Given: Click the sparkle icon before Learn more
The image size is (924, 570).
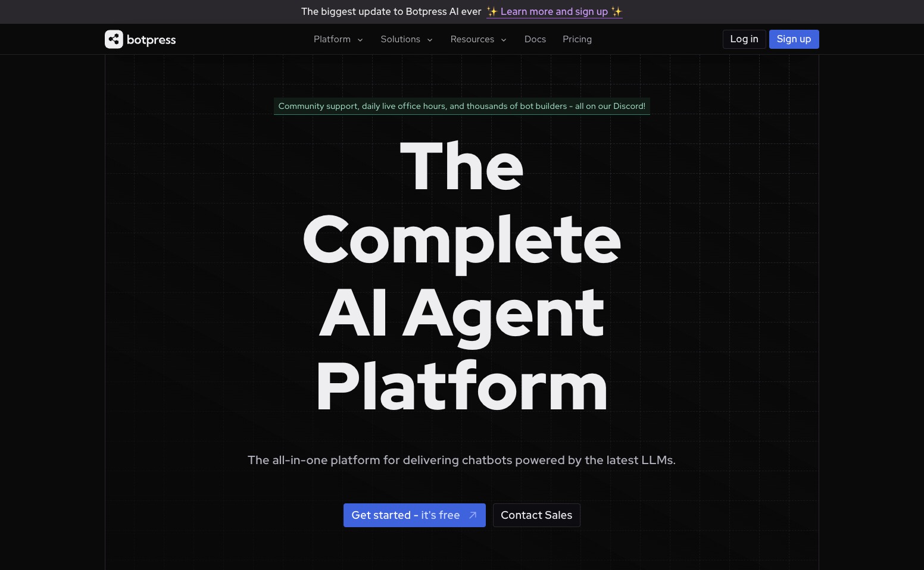Looking at the screenshot, I should (492, 11).
